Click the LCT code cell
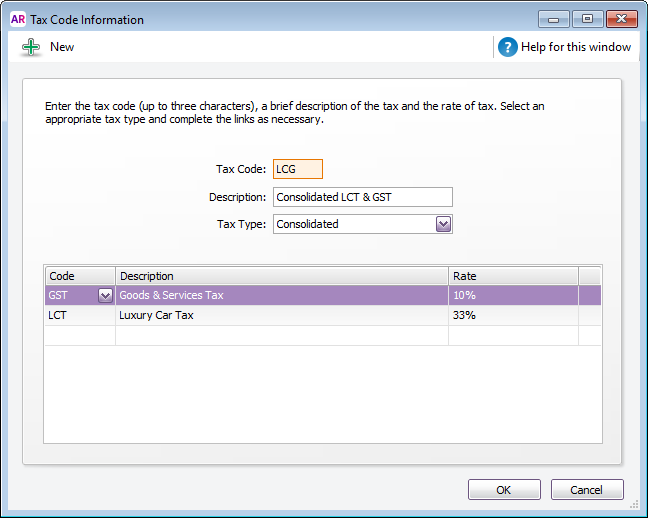The height and width of the screenshot is (518, 648). point(79,315)
